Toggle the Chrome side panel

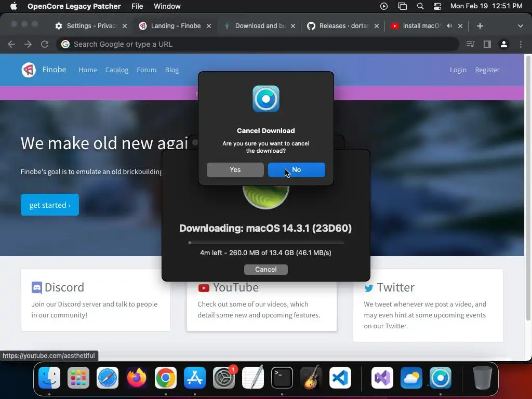coord(487,44)
